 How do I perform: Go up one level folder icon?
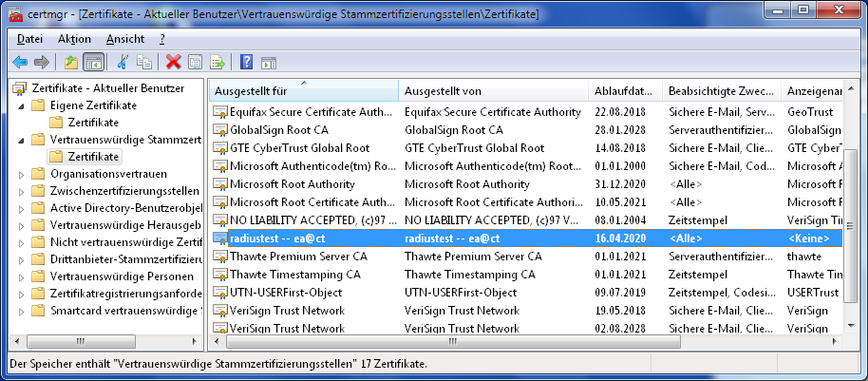pyautogui.click(x=71, y=62)
